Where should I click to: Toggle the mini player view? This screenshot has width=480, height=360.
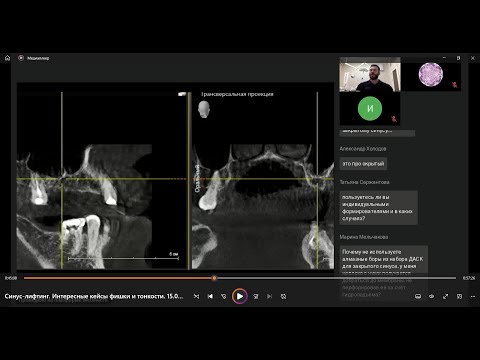pyautogui.click(x=459, y=296)
